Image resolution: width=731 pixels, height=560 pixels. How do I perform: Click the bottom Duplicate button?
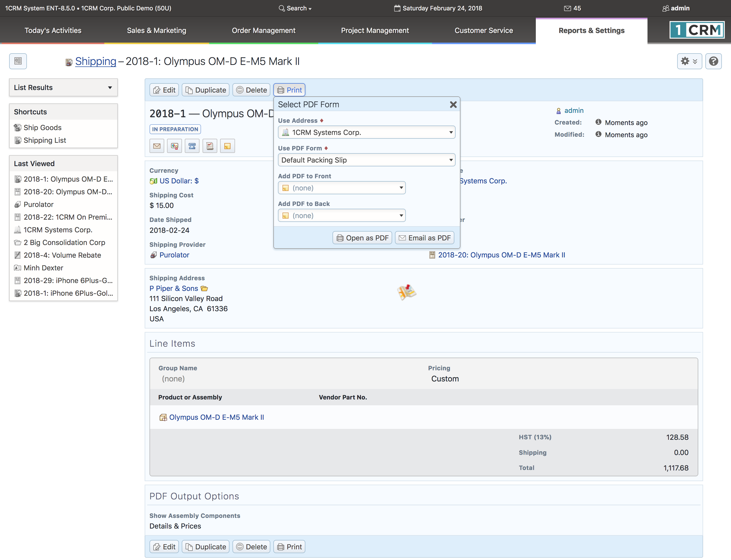(206, 547)
